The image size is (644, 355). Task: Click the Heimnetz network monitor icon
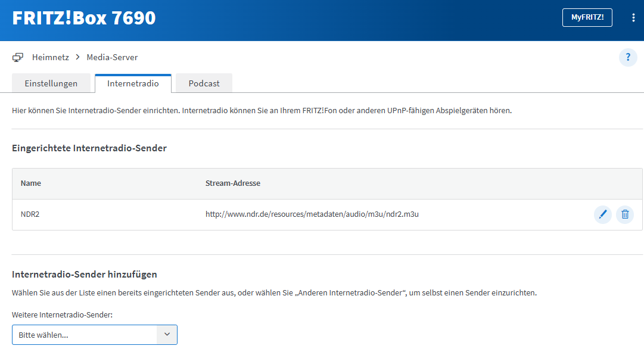click(x=18, y=58)
